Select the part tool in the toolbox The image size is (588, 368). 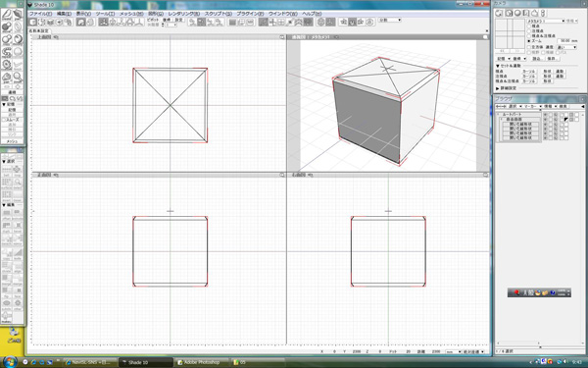pos(18,15)
